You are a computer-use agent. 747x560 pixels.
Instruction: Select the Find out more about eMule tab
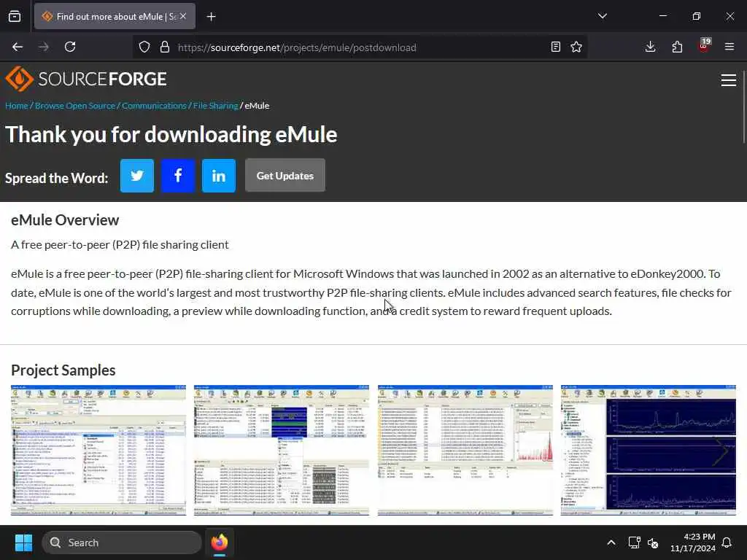click(x=115, y=16)
